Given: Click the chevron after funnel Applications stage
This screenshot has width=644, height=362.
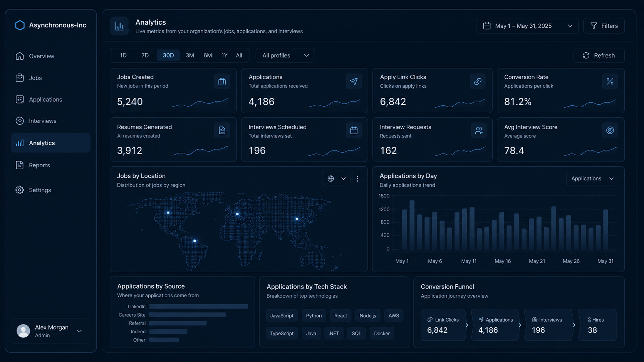Looking at the screenshot, I should pos(520,325).
